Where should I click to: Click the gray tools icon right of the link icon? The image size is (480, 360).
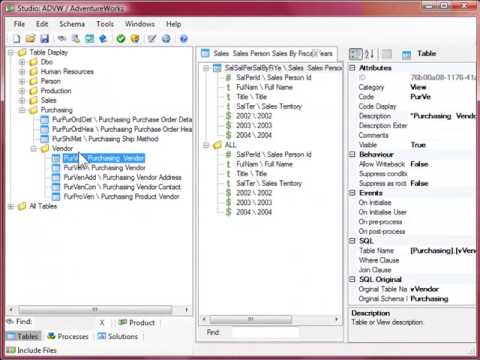click(x=76, y=39)
